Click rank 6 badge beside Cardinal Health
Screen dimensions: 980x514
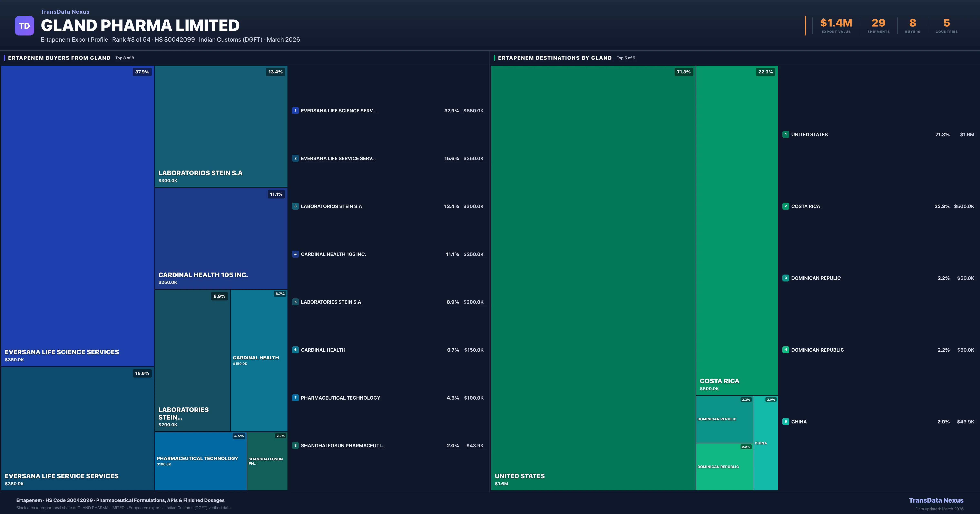point(295,350)
